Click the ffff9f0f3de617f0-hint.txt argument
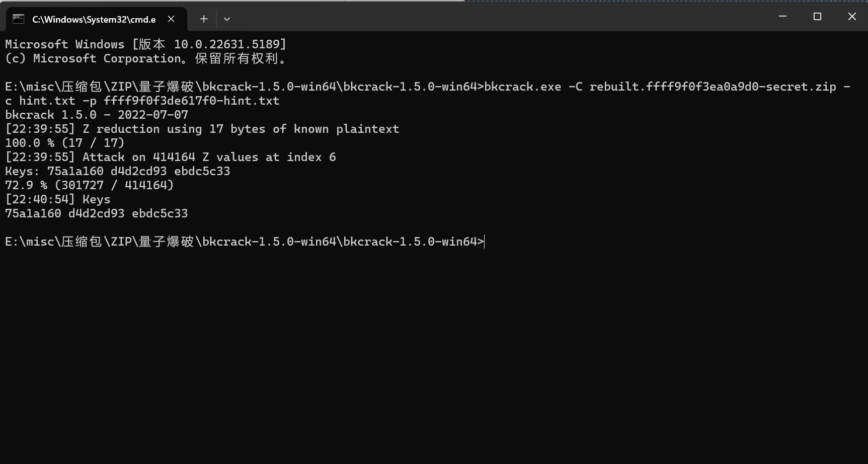Viewport: 868px width, 464px height. (191, 101)
